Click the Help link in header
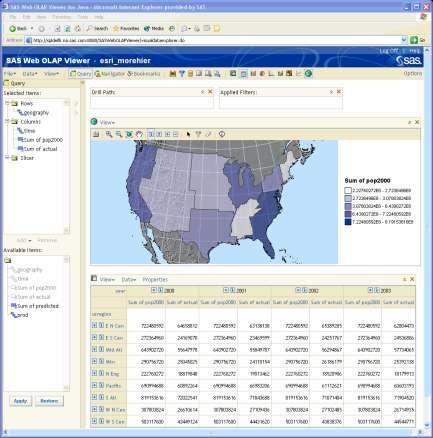This screenshot has height=438, width=433. pos(414,51)
